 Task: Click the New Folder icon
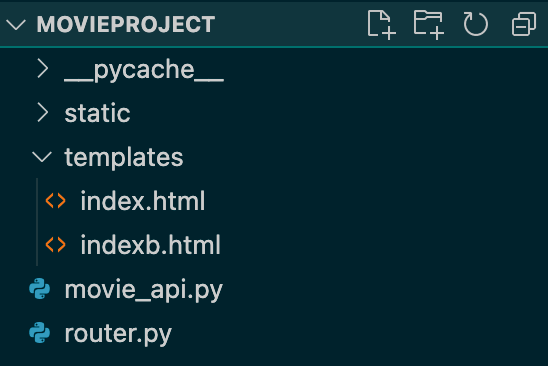click(429, 24)
